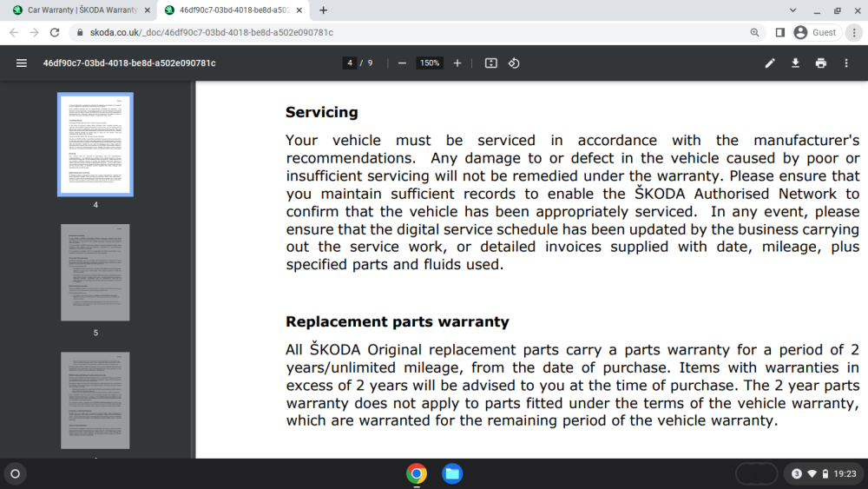The image size is (868, 489).
Task: Switch to Car Warranty ŠKODA tab
Action: 82,10
